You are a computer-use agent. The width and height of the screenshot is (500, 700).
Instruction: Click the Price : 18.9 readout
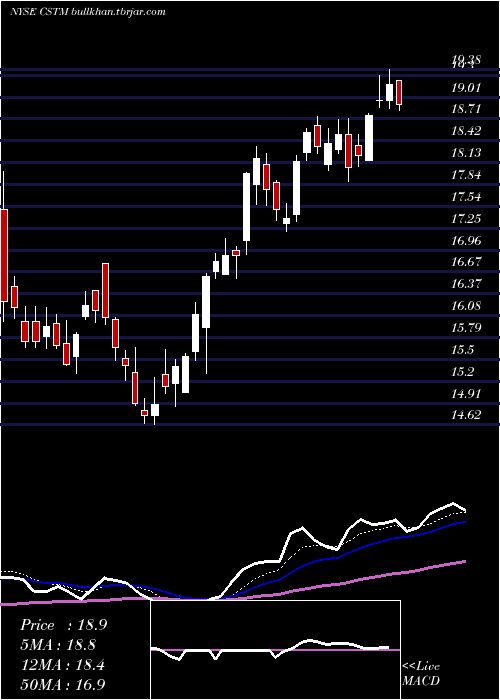coord(63,625)
